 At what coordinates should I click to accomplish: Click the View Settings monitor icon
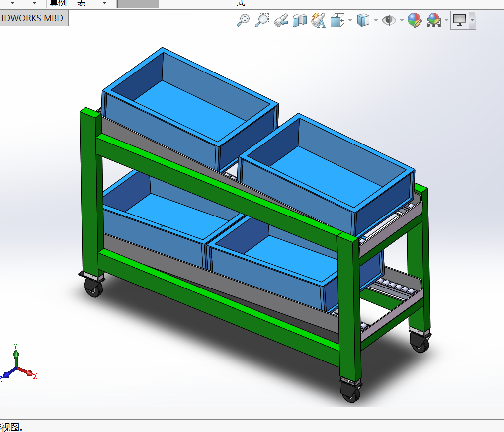click(460, 20)
